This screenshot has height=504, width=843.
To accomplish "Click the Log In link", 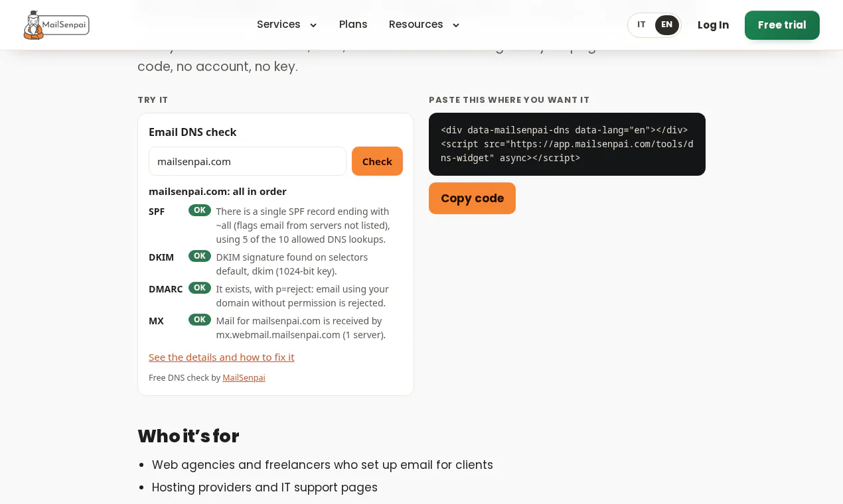I will pos(713,25).
